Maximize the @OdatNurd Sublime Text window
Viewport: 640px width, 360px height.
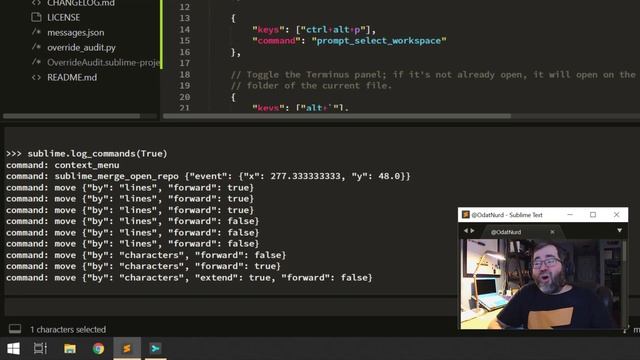click(593, 215)
